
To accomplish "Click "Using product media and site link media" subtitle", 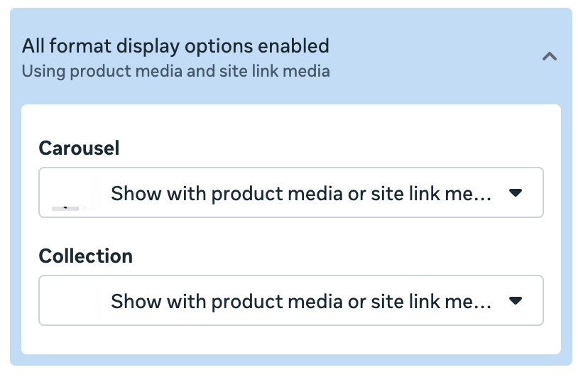I will pyautogui.click(x=175, y=72).
